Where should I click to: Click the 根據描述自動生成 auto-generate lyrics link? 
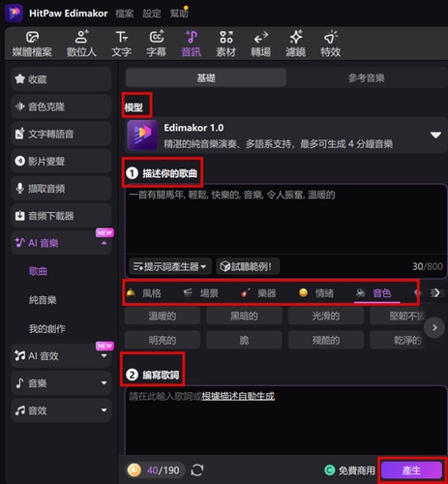238,396
